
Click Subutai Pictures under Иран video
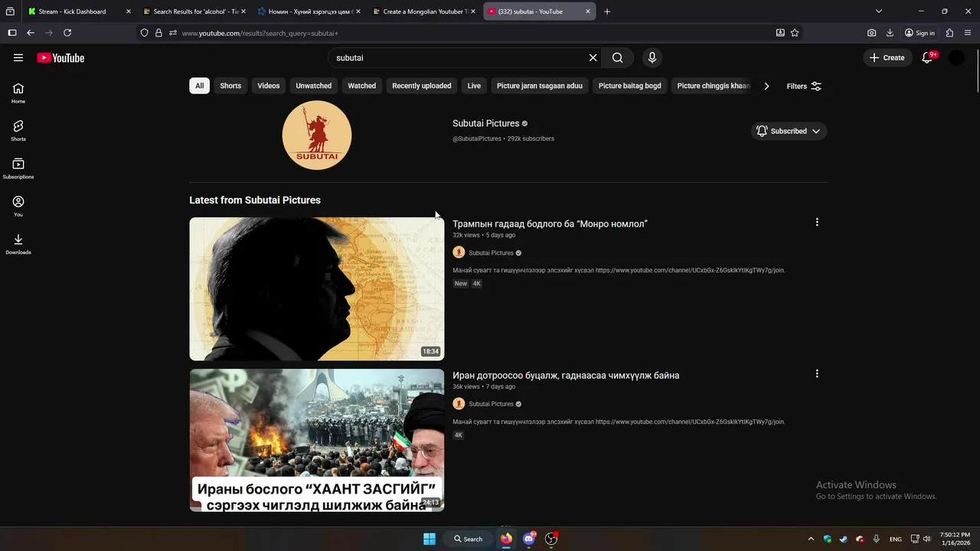492,404
